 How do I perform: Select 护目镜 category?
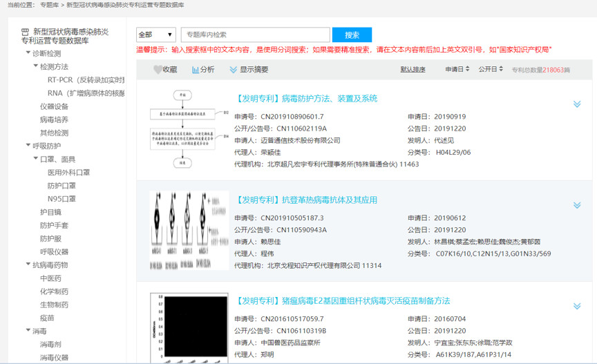(50, 212)
